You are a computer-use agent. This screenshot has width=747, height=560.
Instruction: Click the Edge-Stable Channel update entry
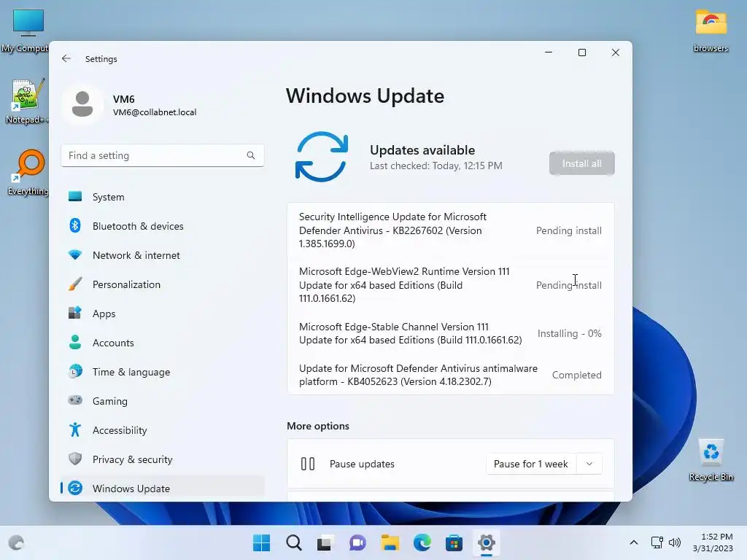(x=450, y=333)
